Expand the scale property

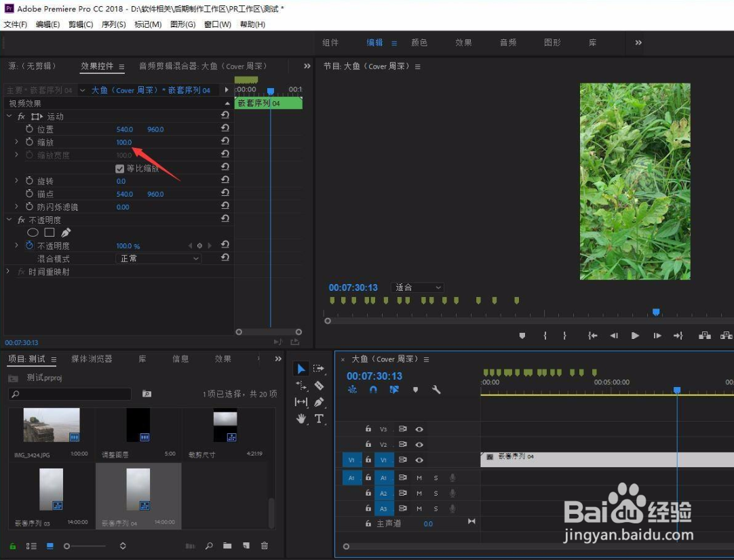click(16, 141)
